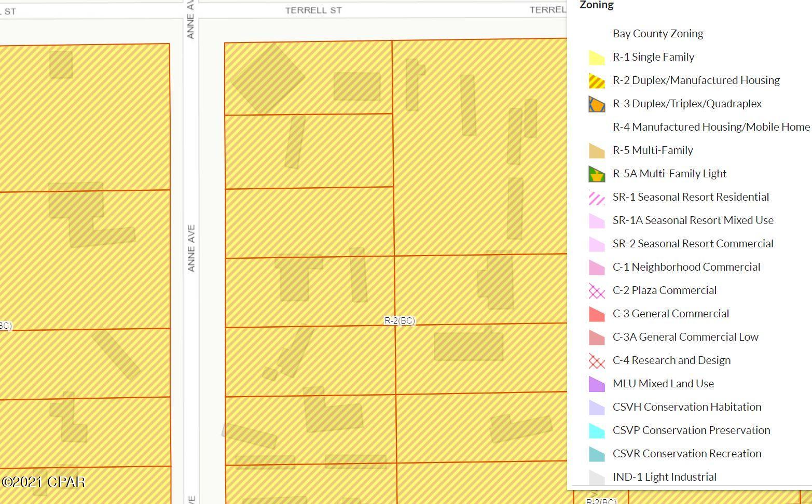Select the C-3 General Commercial red swatch
The image size is (812, 504).
pos(597,314)
